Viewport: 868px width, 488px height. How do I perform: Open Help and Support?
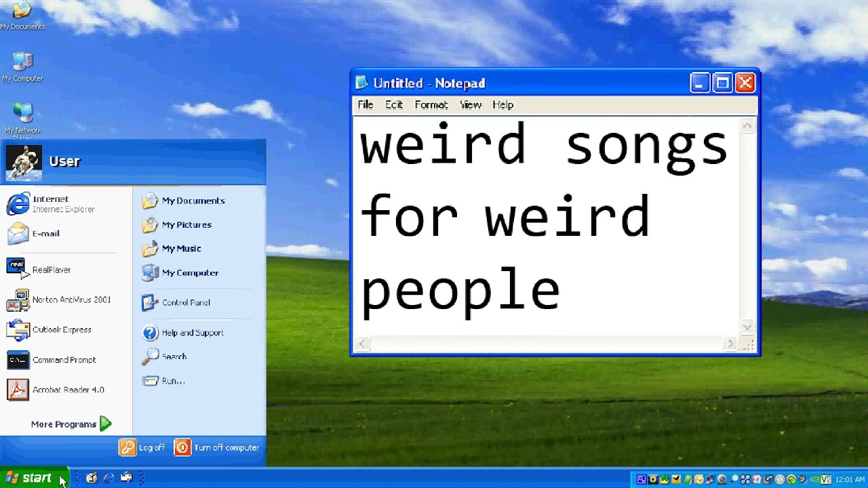(x=182, y=333)
